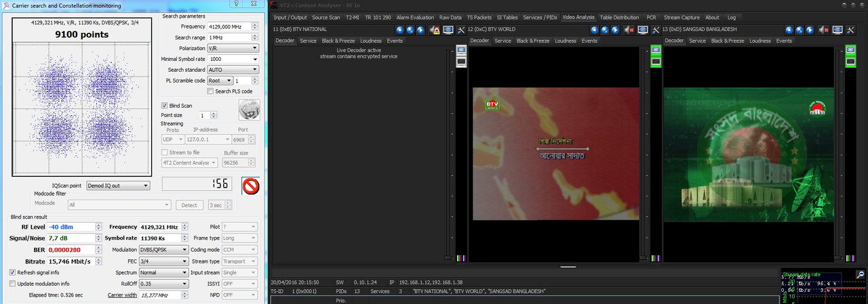
Task: Click first blue round icon for BTV NATIONAL
Action: click(399, 30)
